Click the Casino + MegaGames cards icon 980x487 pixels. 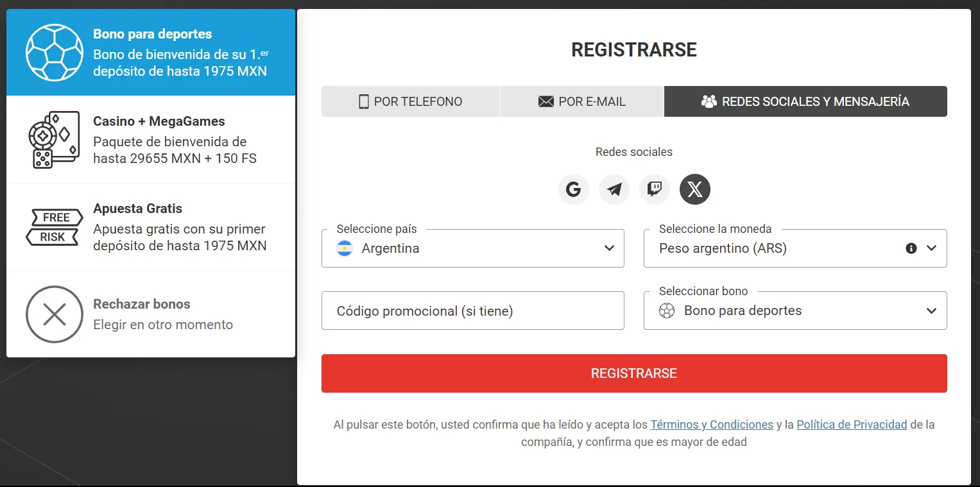coord(55,139)
